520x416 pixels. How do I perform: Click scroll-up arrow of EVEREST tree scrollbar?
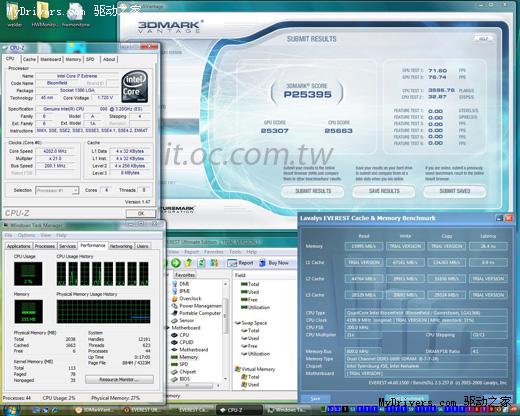(x=226, y=284)
